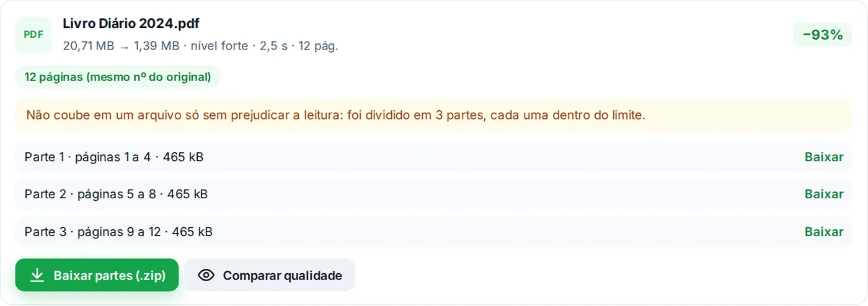This screenshot has width=868, height=306.
Task: Open the Comparar qualidade view
Action: [x=270, y=275]
